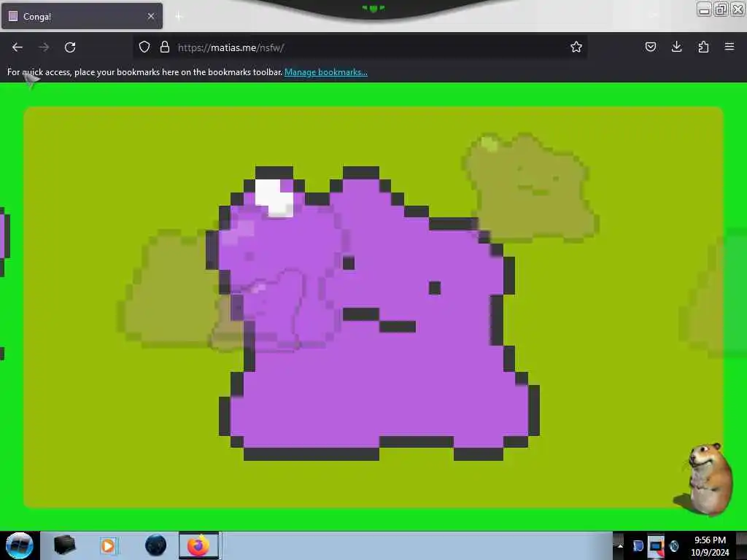Minimize the browser window
This screenshot has width=747, height=560.
(x=704, y=9)
